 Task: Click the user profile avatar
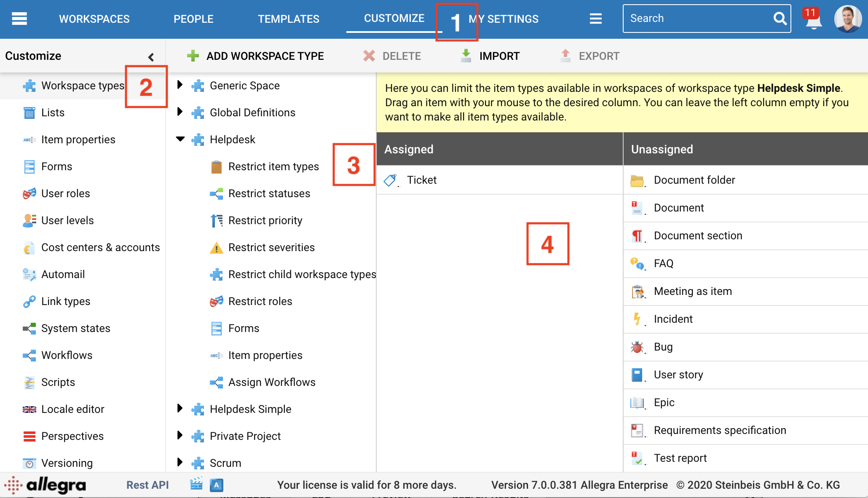click(847, 19)
